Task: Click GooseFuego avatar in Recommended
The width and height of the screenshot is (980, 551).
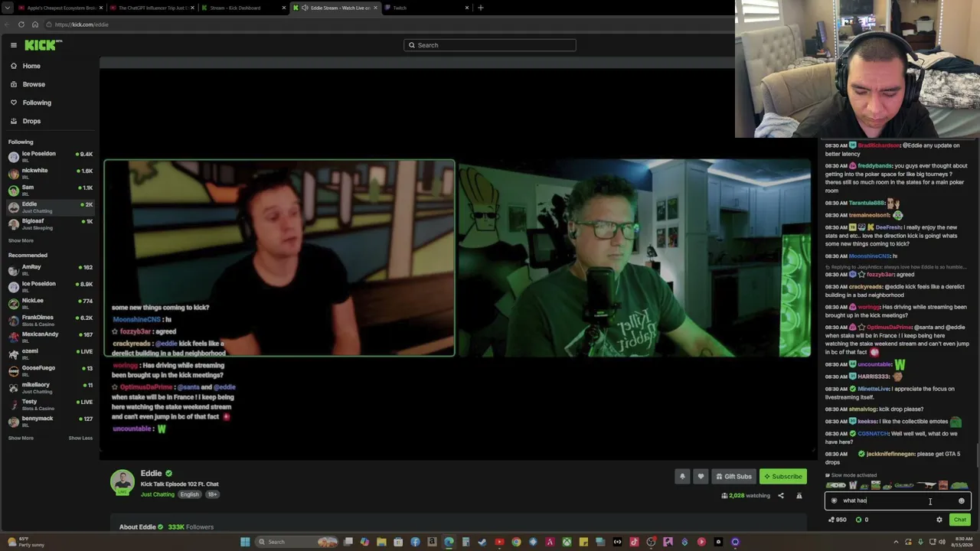Action: click(x=13, y=370)
